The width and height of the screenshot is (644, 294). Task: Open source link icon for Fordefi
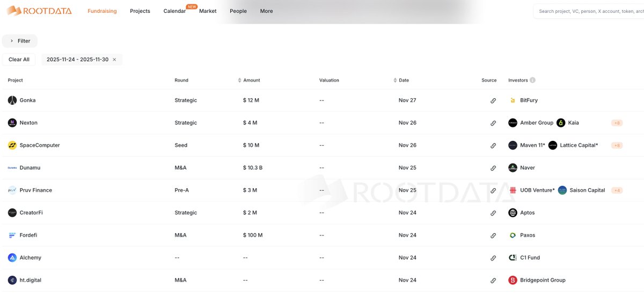(x=493, y=235)
